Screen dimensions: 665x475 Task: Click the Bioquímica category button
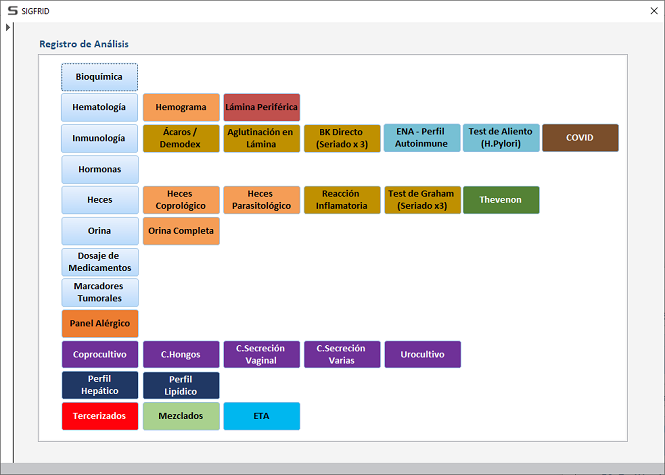(100, 77)
